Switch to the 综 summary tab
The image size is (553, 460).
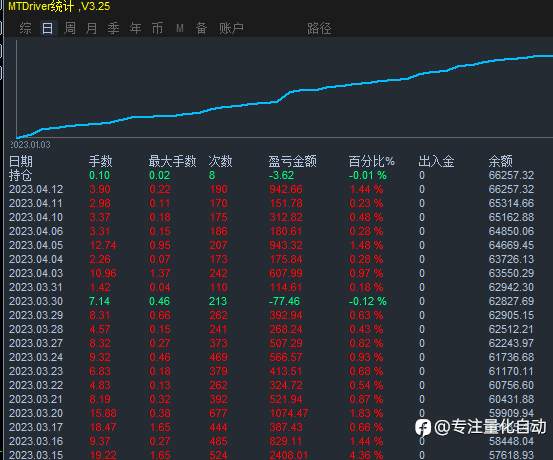[x=25, y=28]
